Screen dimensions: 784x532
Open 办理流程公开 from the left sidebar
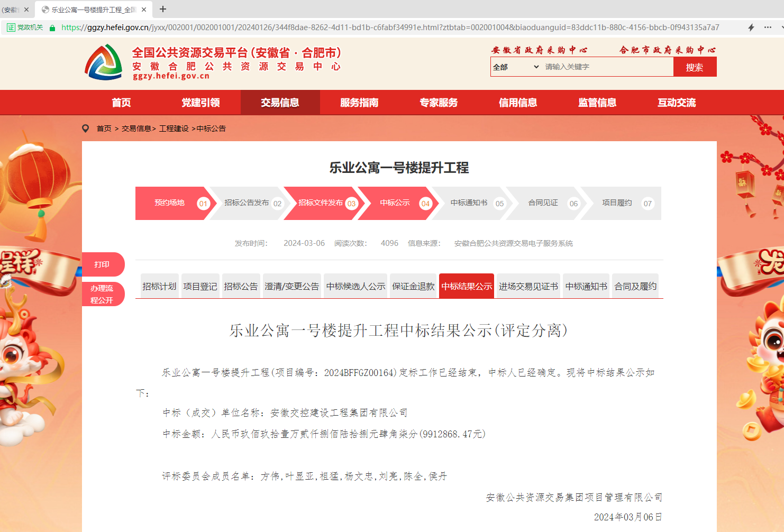pyautogui.click(x=103, y=294)
